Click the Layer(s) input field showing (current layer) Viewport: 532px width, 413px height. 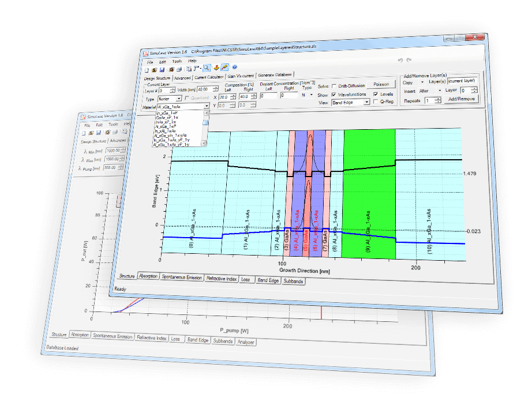coord(462,81)
